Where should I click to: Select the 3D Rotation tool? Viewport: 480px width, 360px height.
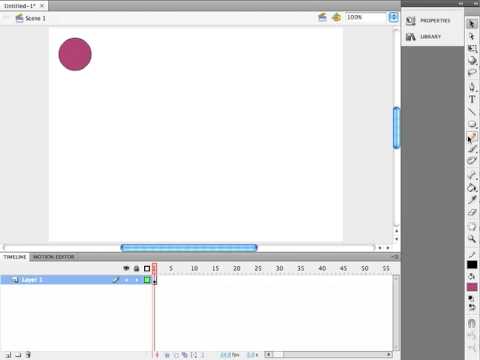472,61
